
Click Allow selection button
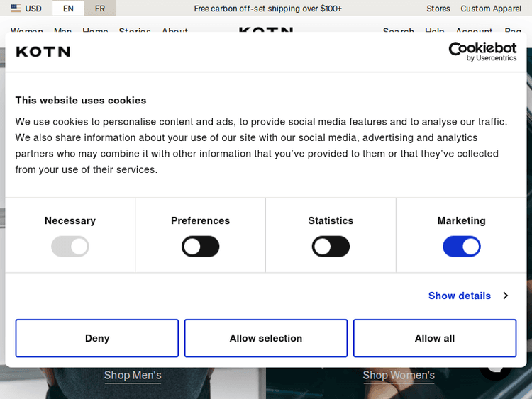click(266, 338)
